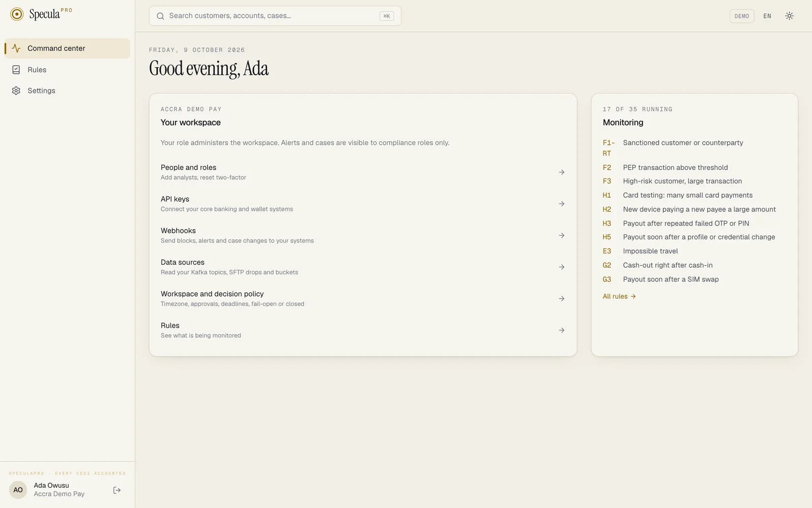Select rule H3 Payout after failed OTP or PIN
The height and width of the screenshot is (508, 812).
pos(694,224)
